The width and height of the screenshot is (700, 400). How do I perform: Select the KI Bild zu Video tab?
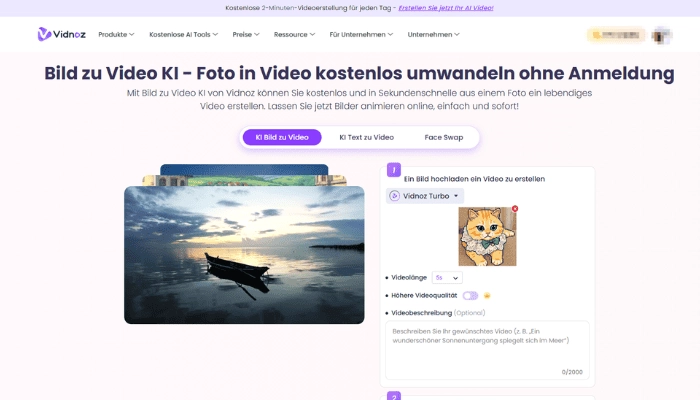[282, 138]
